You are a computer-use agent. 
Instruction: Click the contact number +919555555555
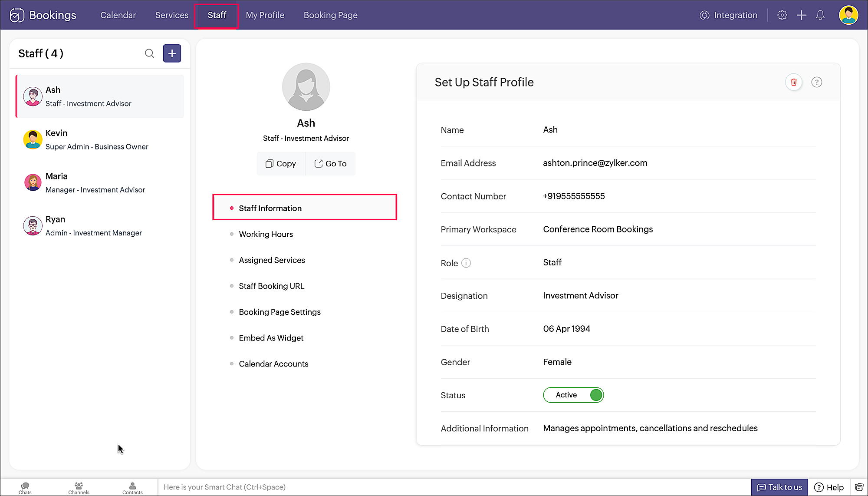tap(574, 196)
